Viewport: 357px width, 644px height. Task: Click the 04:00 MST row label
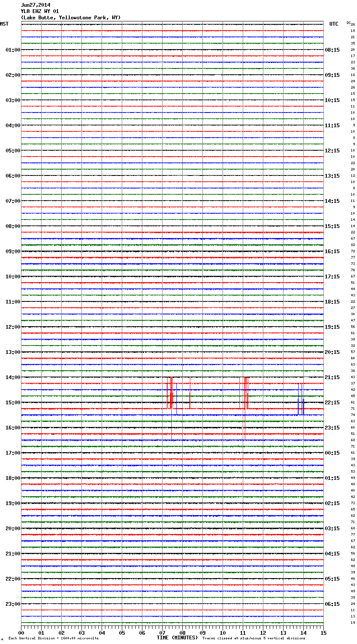[13, 126]
